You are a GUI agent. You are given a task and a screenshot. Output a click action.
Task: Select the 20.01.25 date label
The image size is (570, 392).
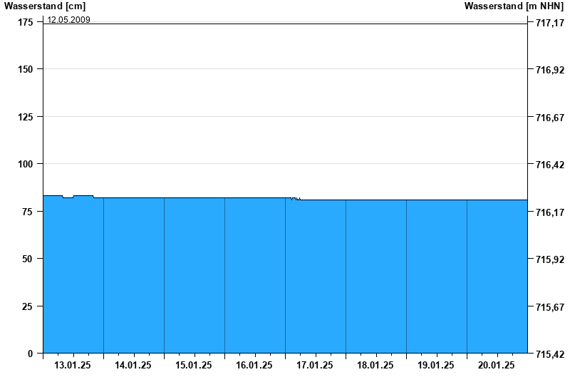click(497, 365)
